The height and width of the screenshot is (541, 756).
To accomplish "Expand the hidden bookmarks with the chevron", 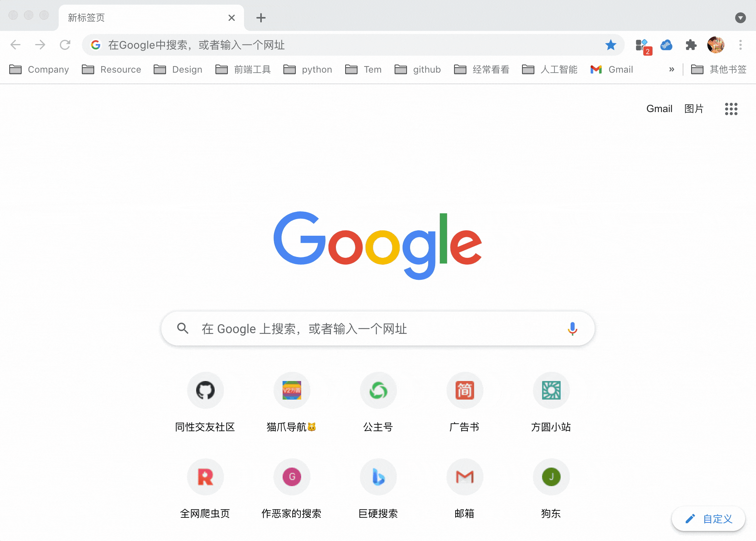I will click(671, 70).
